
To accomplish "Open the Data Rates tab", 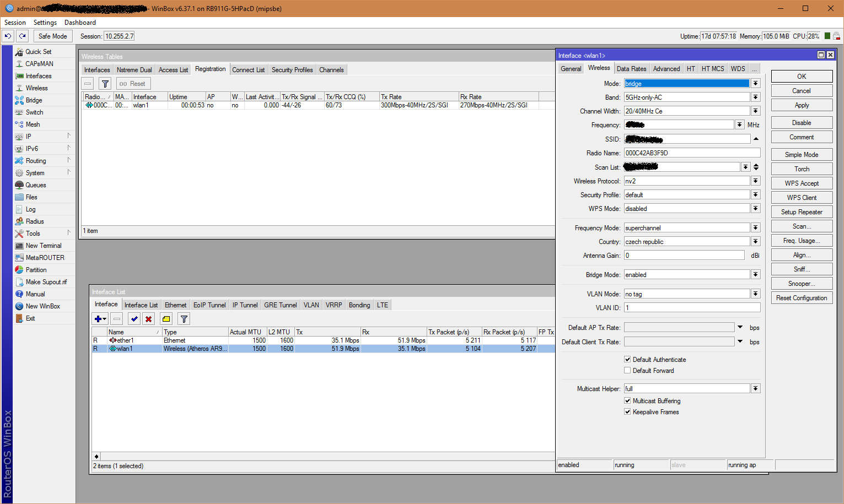I will (631, 69).
